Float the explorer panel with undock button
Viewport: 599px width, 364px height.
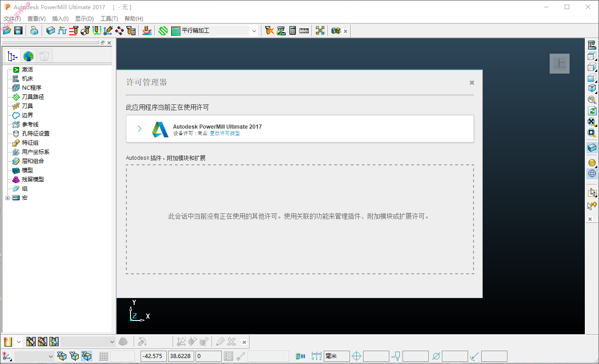(x=103, y=43)
